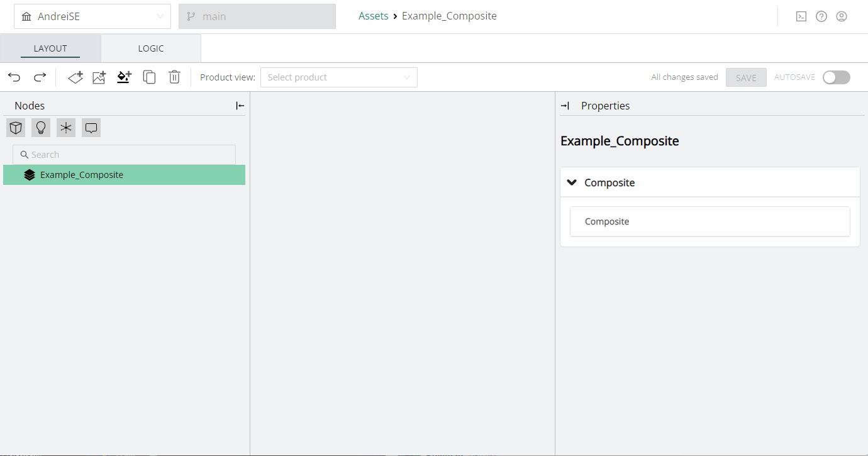
Task: Open the help question mark icon
Action: tap(821, 17)
